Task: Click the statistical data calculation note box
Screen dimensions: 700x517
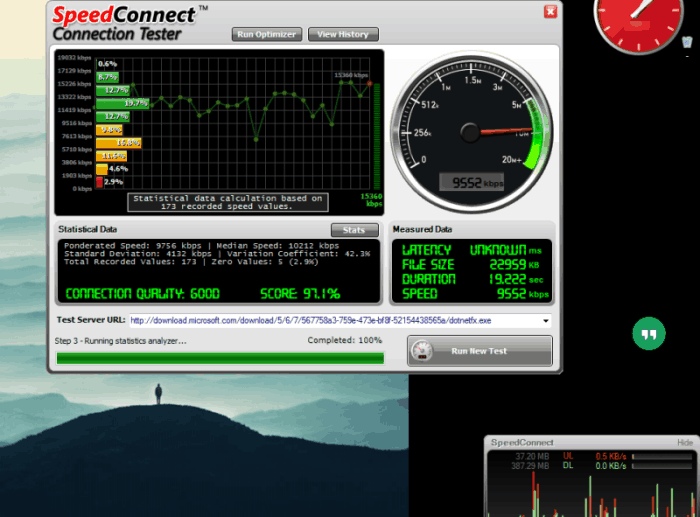Action: [228, 202]
